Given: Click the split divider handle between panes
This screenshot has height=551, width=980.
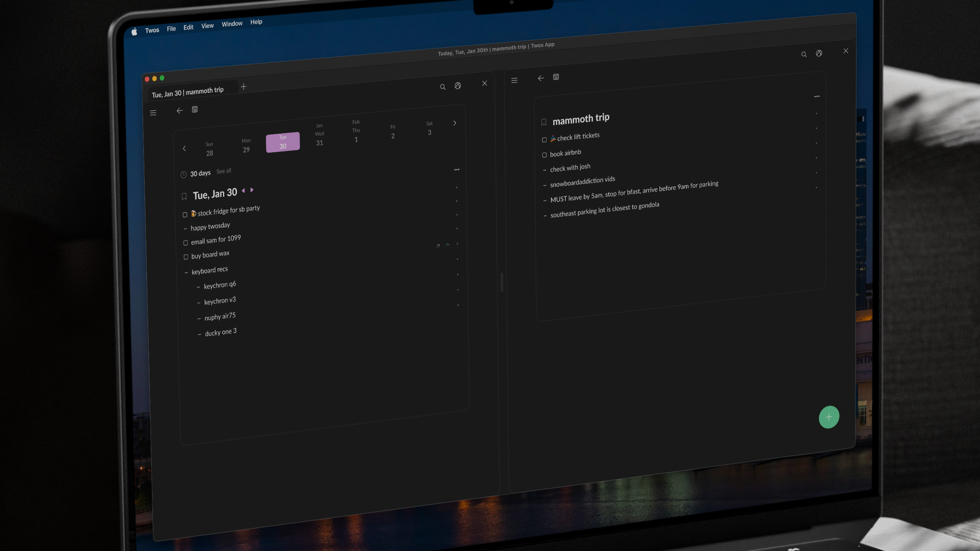Looking at the screenshot, I should click(x=502, y=282).
